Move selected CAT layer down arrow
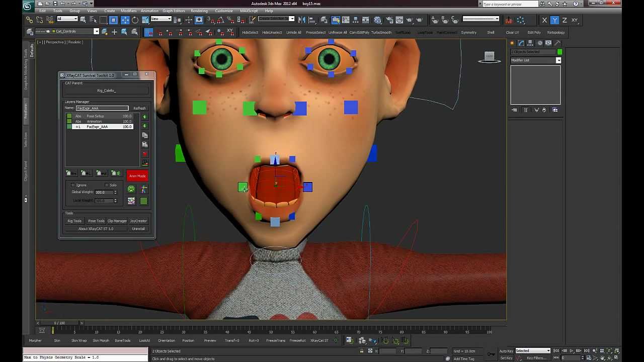The width and height of the screenshot is (644, 362). (x=145, y=126)
